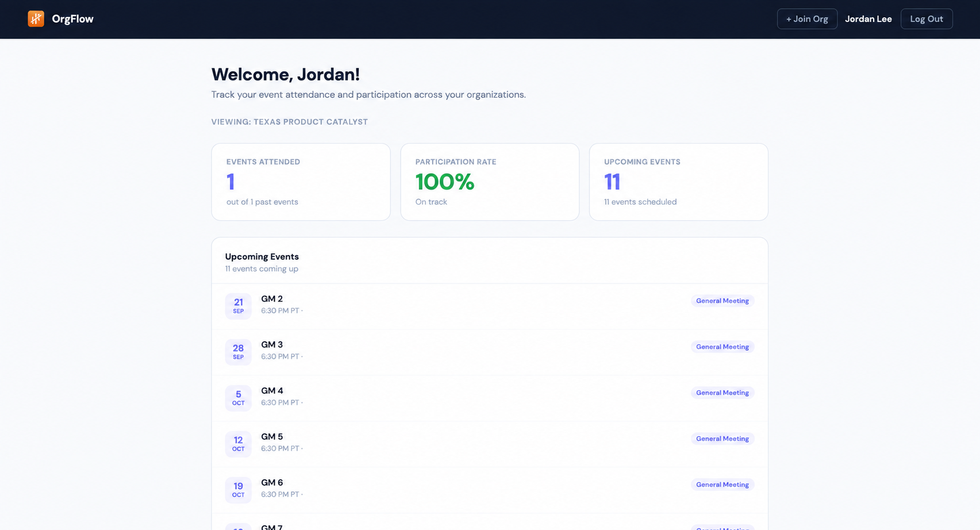The image size is (980, 530).
Task: Select the Upcoming Events stat card
Action: [678, 182]
